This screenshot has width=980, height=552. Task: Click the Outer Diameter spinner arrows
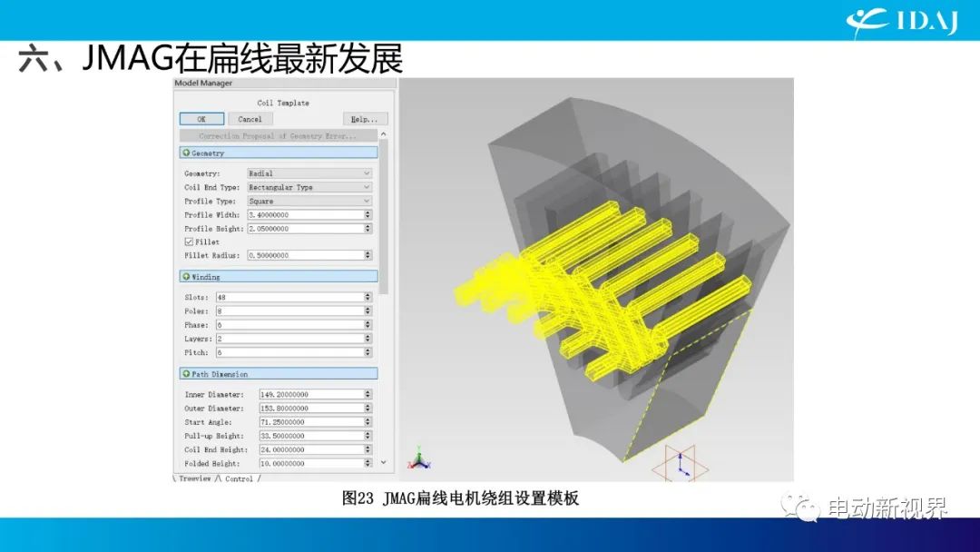click(x=367, y=409)
